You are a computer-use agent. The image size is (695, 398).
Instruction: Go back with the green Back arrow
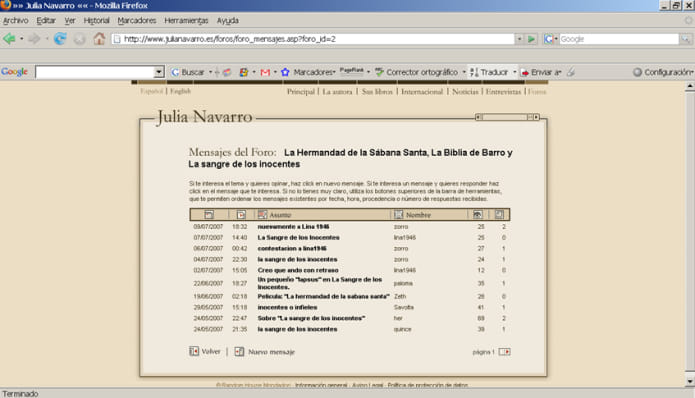tap(9, 39)
